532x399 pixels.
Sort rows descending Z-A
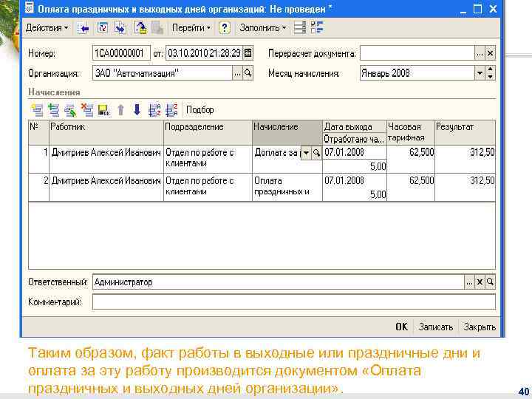(171, 110)
